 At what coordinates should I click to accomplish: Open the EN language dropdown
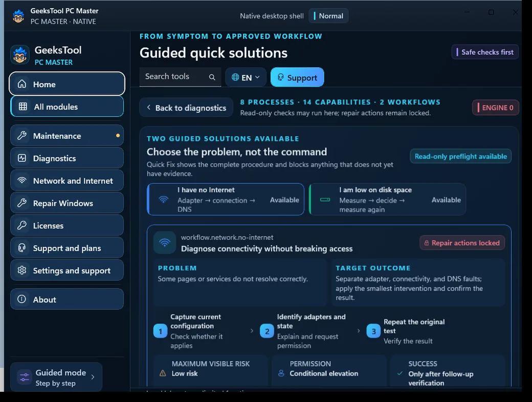(246, 77)
